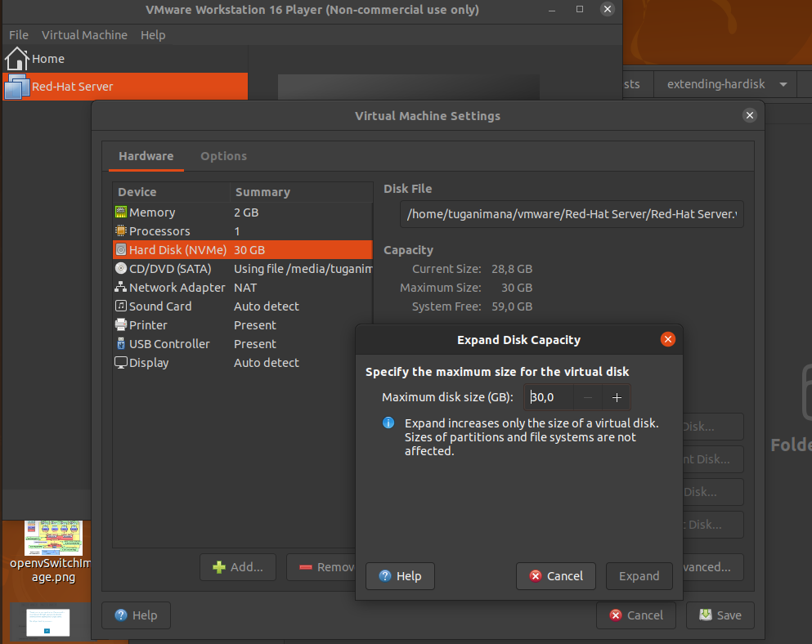Click the Display monitor icon

click(x=121, y=363)
